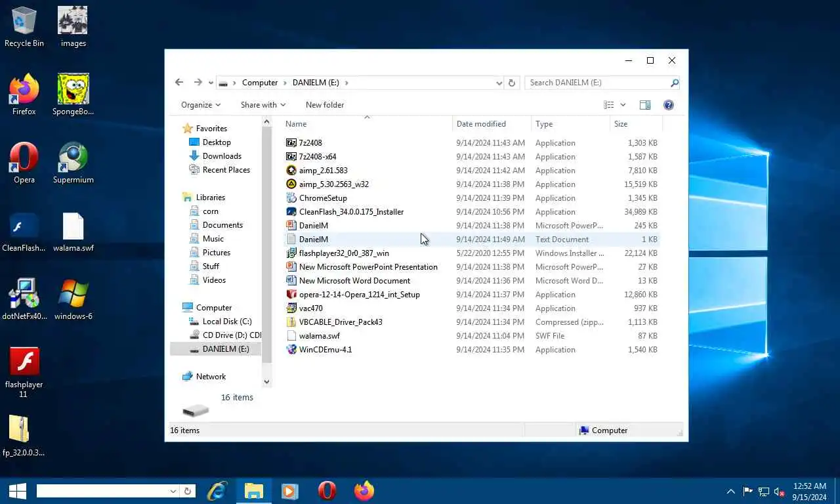Image resolution: width=840 pixels, height=504 pixels.
Task: Show hidden system tray icons
Action: [x=730, y=492]
